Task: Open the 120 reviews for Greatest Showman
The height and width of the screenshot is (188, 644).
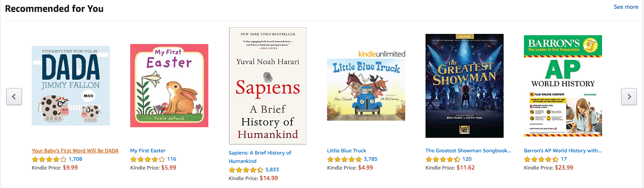Action: point(467,159)
